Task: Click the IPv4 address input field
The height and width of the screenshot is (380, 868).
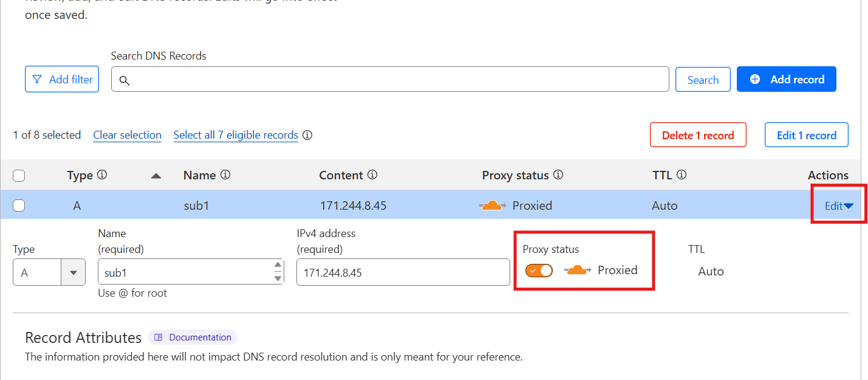Action: coord(403,272)
